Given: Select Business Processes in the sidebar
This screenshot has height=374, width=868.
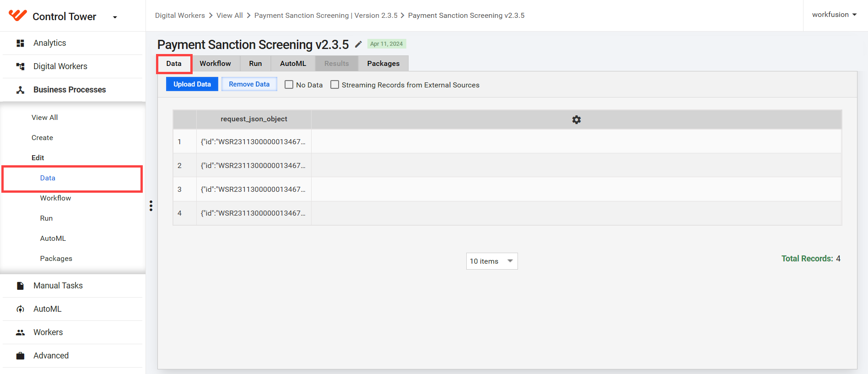Looking at the screenshot, I should [70, 90].
